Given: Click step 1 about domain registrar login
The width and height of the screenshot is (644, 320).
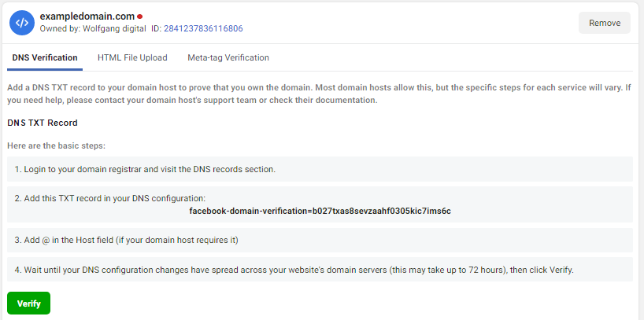Looking at the screenshot, I should pyautogui.click(x=145, y=169).
